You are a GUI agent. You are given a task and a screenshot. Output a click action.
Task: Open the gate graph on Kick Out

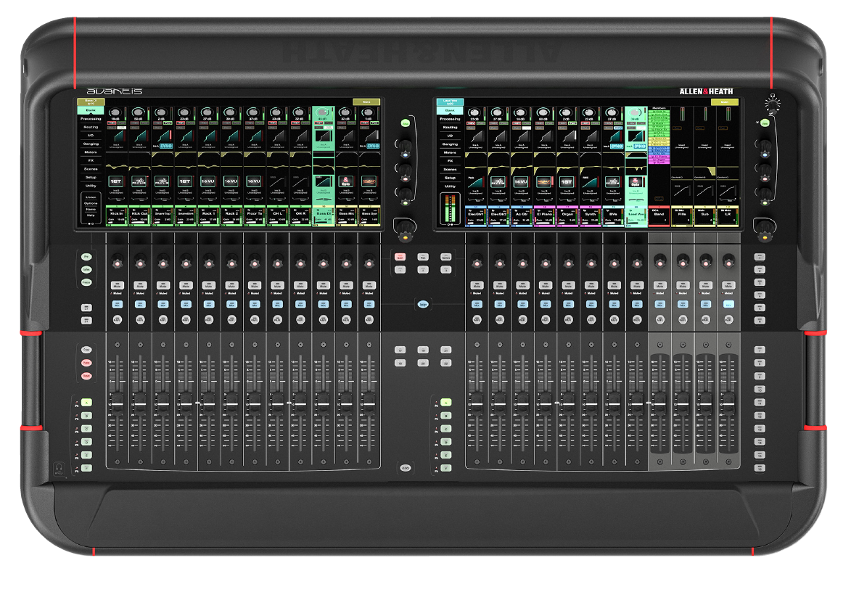(x=138, y=136)
